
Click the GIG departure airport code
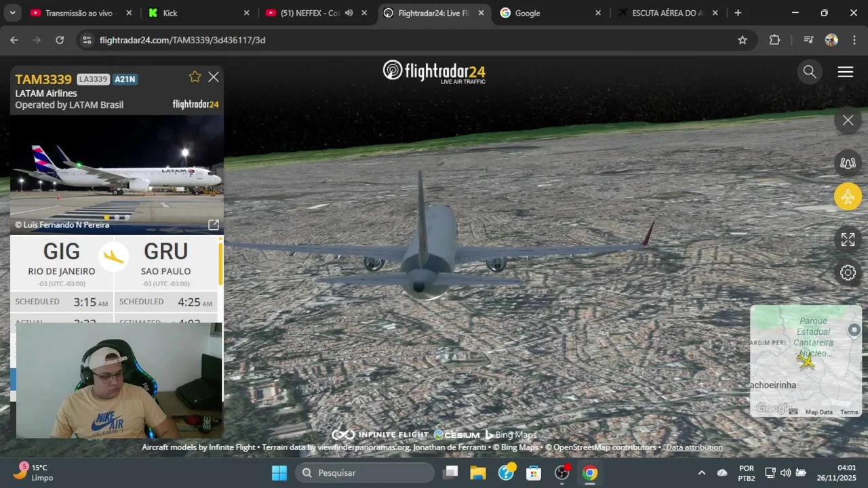tap(62, 251)
